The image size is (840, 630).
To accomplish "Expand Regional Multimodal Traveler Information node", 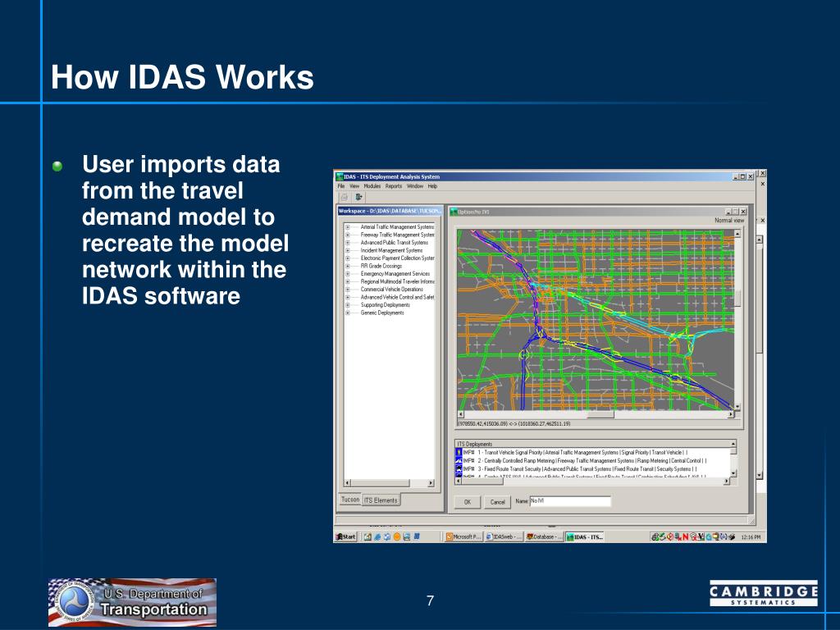I will 347,281.
